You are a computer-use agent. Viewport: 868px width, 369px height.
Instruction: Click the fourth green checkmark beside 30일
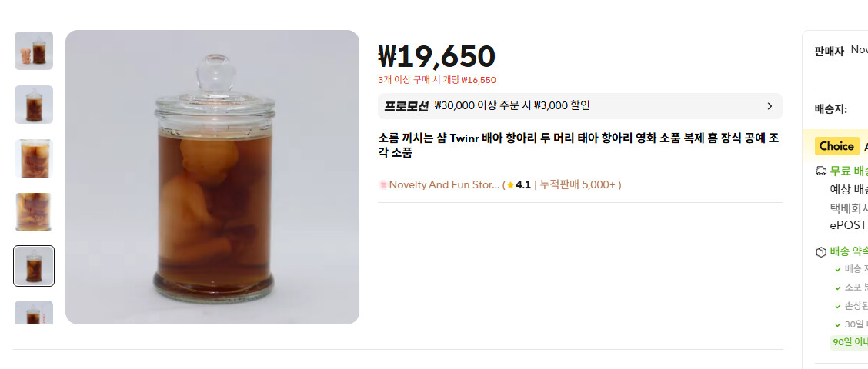[838, 324]
